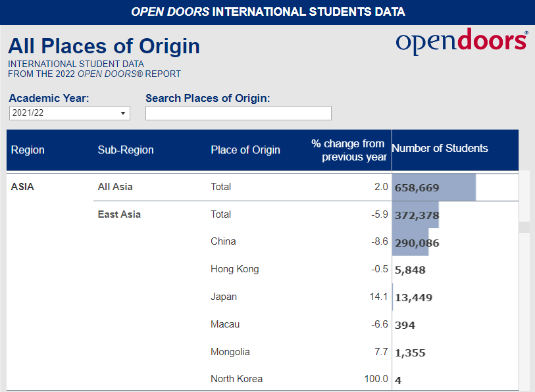The image size is (535, 392).
Task: Open the Academic Year 2021/22 dropdown
Action: [x=70, y=113]
